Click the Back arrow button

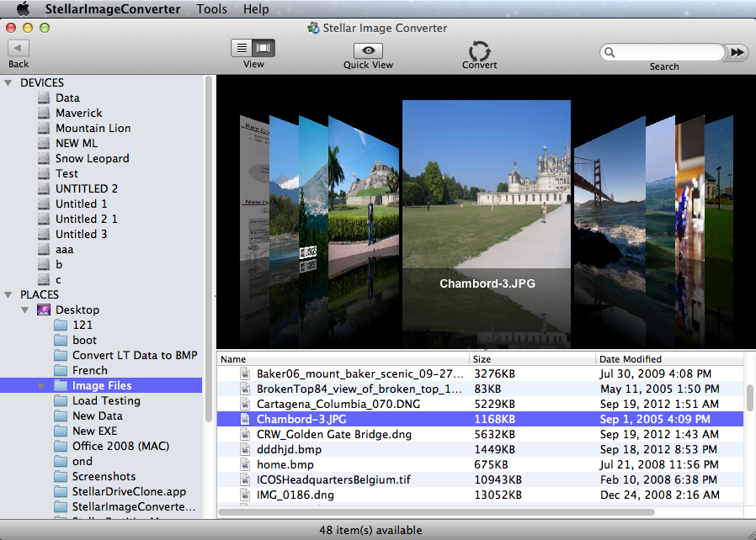point(19,48)
